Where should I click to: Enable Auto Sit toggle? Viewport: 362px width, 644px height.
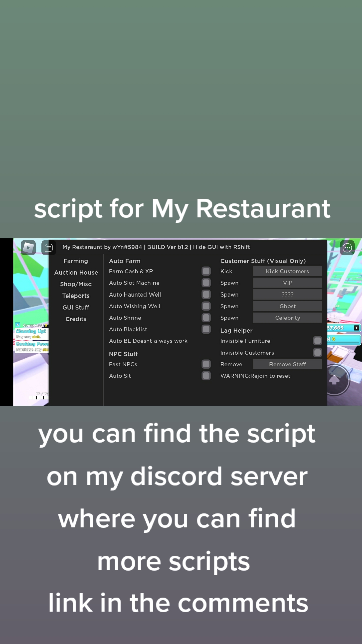click(206, 376)
